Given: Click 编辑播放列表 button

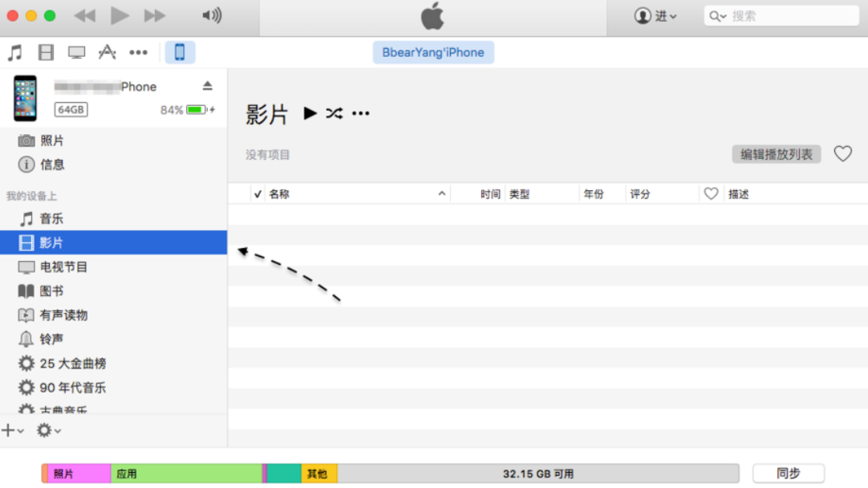Looking at the screenshot, I should tap(776, 154).
